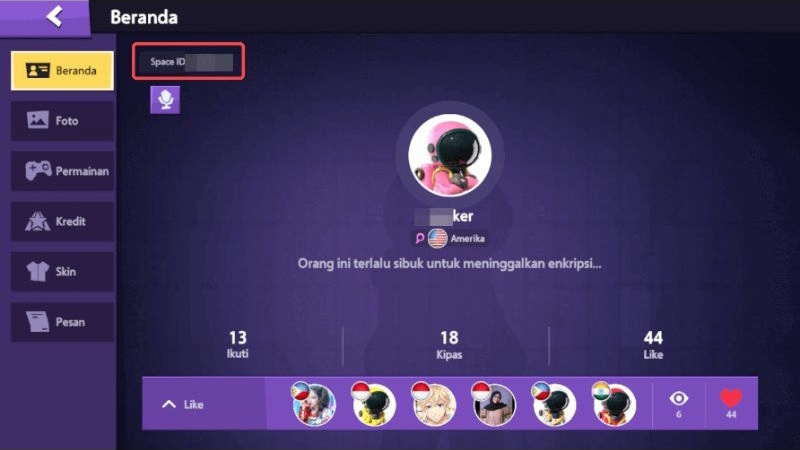Viewport: 800px width, 450px height.
Task: Open the blonde anime liker avatar
Action: pyautogui.click(x=434, y=405)
